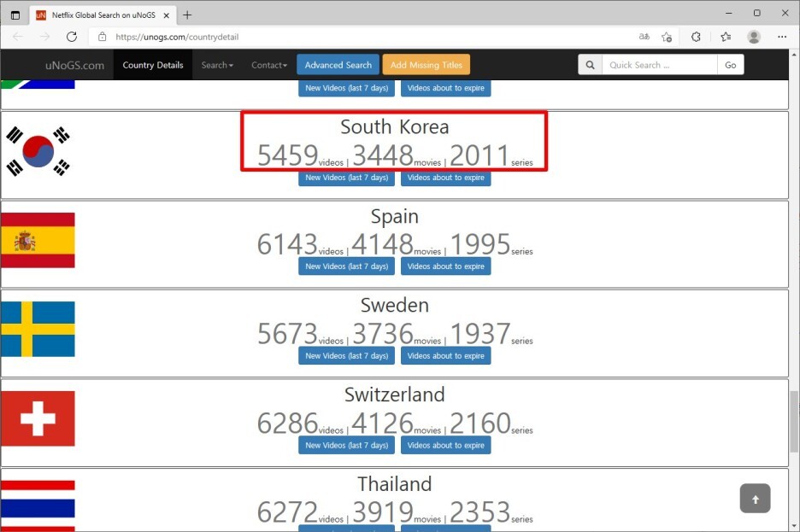Click Spain's 4148 movies count
The height and width of the screenshot is (532, 800).
pyautogui.click(x=383, y=244)
